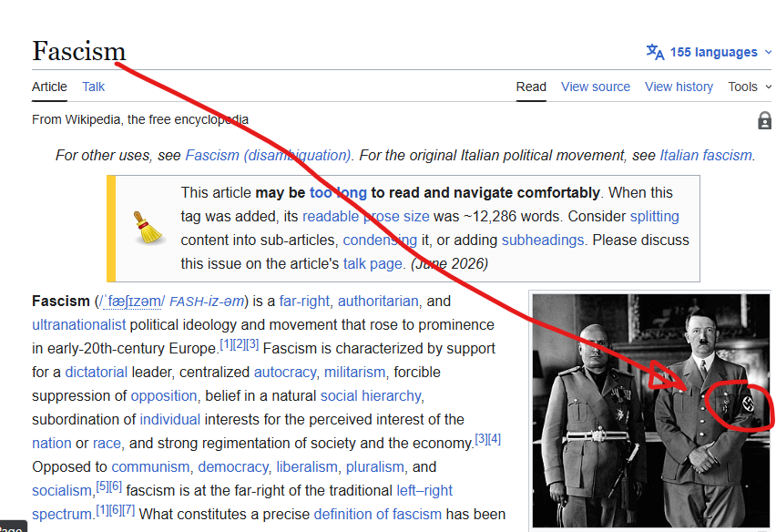776x532 pixels.
Task: Open the subheadings link
Action: point(543,240)
